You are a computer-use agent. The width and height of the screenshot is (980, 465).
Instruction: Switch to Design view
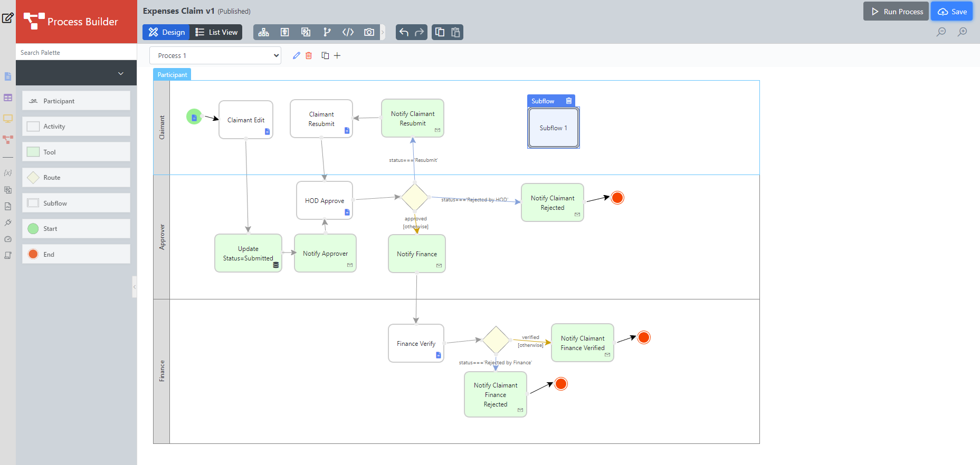(167, 32)
